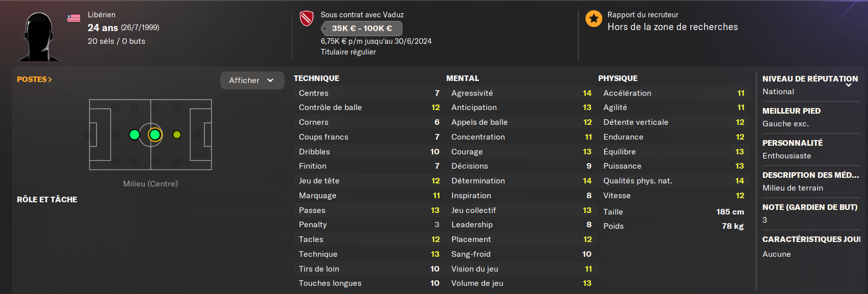The width and height of the screenshot is (868, 294).
Task: Click the Qualités phys. nat. attribute row
Action: coord(673,181)
